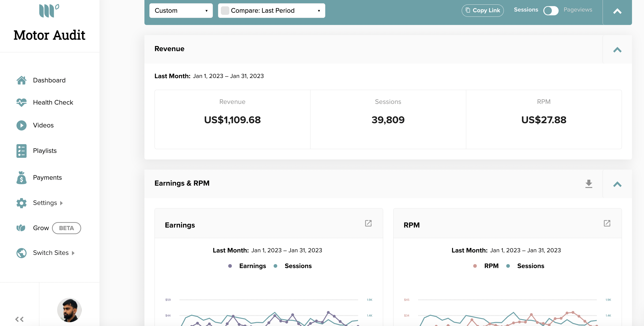Click the Earnings & RPM heading
This screenshot has height=326, width=644.
point(182,183)
